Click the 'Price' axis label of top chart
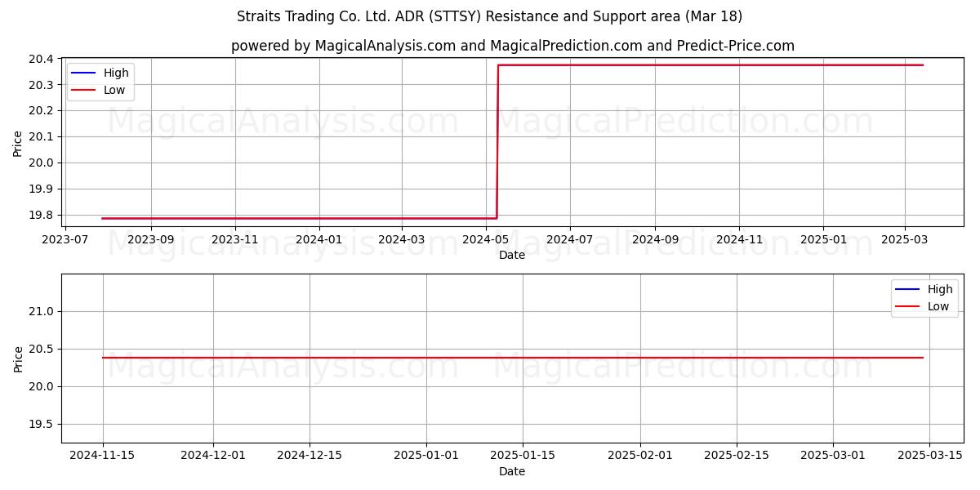Image resolution: width=980 pixels, height=490 pixels. [x=18, y=142]
